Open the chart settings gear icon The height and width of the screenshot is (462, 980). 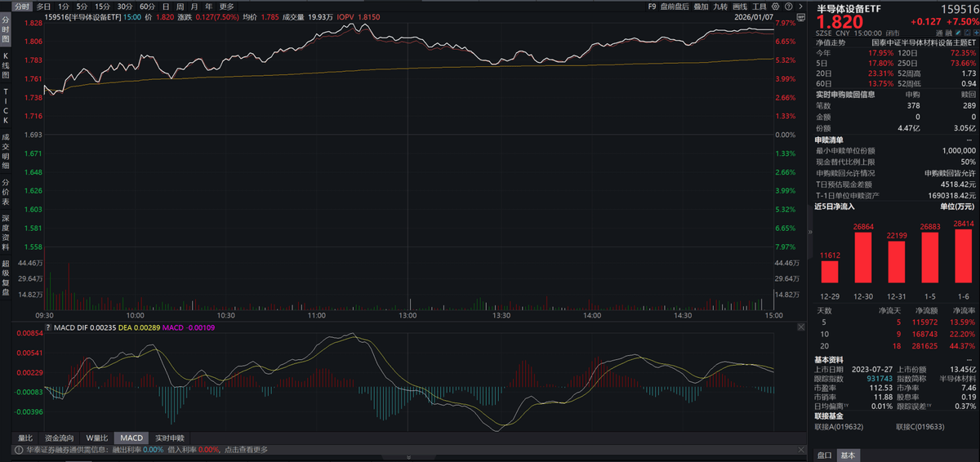coord(774,6)
